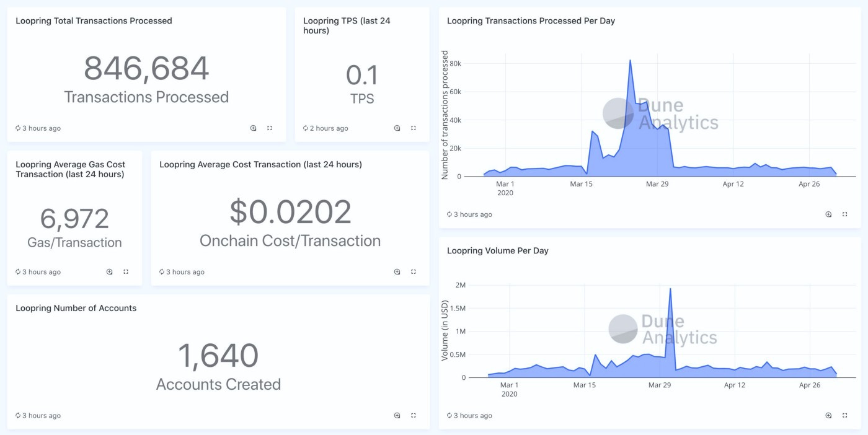The height and width of the screenshot is (435, 868).
Task: Click refresh icon on Total Transactions Processed panel
Action: click(18, 128)
